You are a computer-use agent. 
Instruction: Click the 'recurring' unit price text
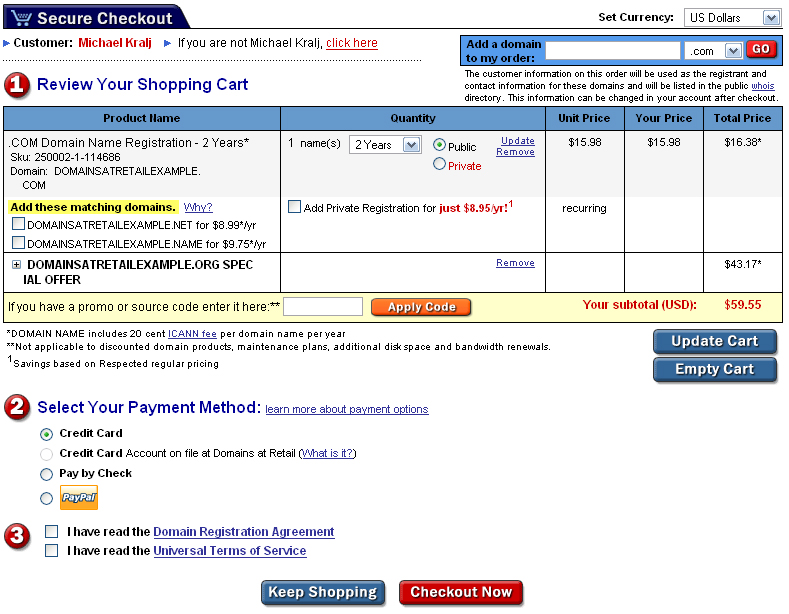point(584,208)
